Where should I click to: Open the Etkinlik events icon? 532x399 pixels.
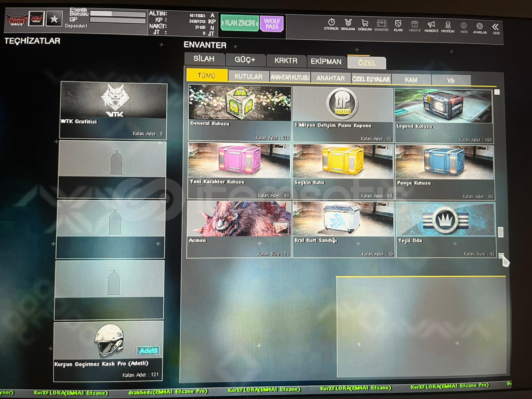coord(331,25)
